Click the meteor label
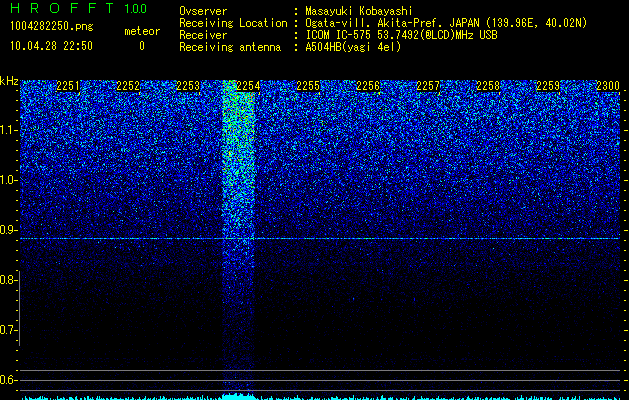The image size is (629, 400). point(142,31)
